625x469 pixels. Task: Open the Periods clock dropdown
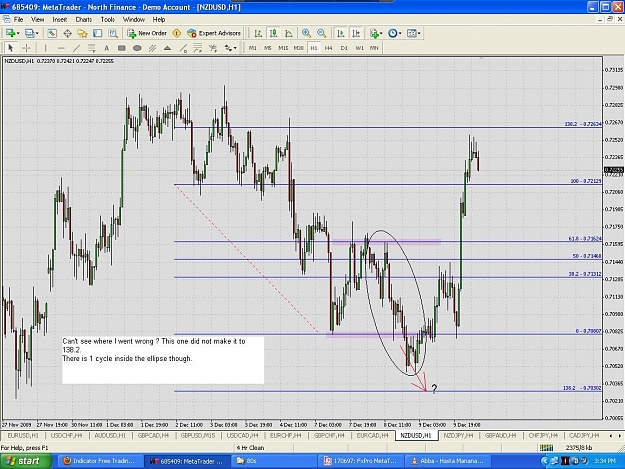click(x=395, y=33)
